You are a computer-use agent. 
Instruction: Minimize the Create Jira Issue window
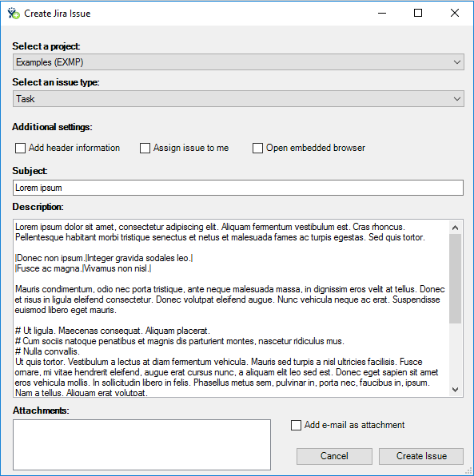(x=382, y=13)
